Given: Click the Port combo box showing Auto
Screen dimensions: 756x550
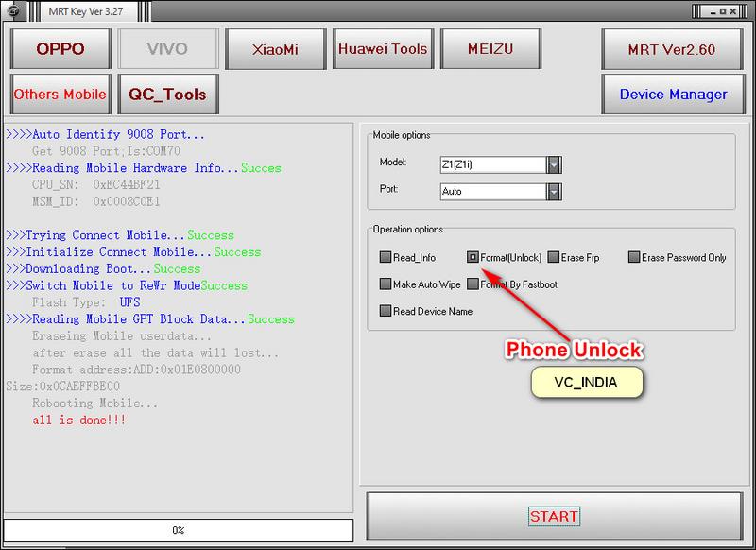Looking at the screenshot, I should (501, 192).
